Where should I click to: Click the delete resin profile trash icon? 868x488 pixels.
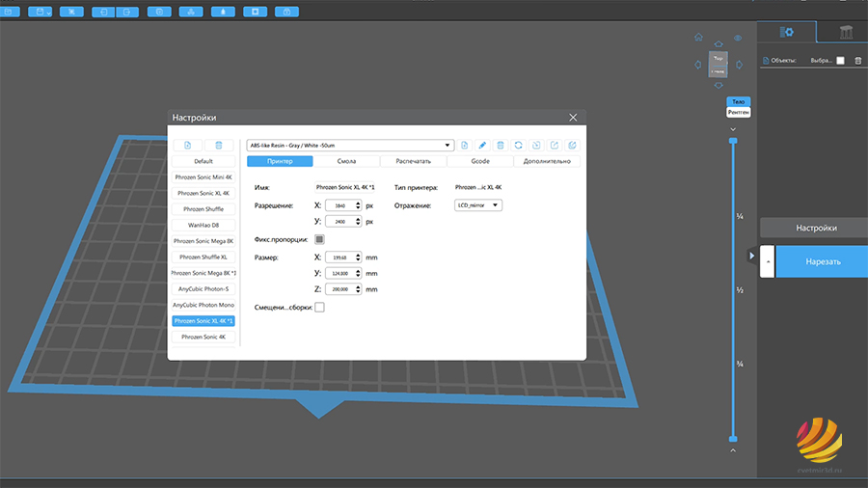coord(501,145)
